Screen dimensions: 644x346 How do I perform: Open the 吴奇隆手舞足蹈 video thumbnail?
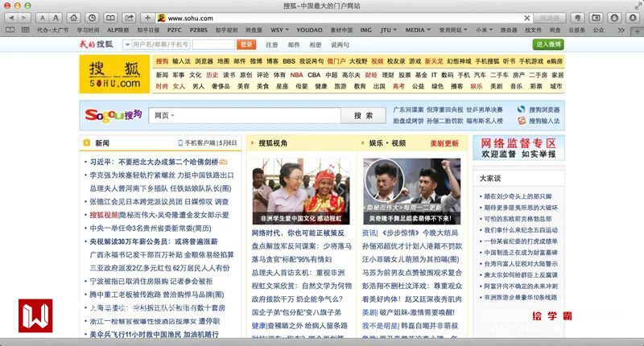point(412,192)
